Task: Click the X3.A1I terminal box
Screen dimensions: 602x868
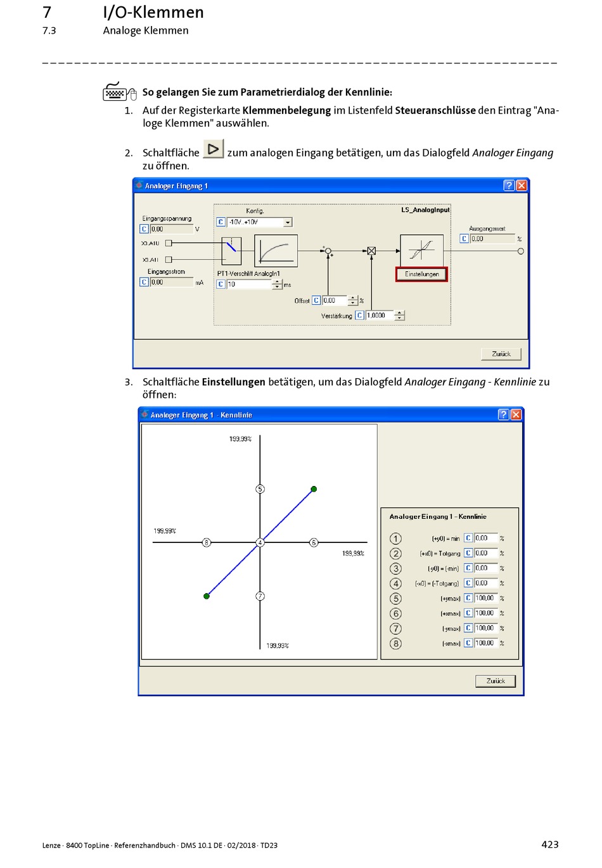Action: click(x=169, y=259)
